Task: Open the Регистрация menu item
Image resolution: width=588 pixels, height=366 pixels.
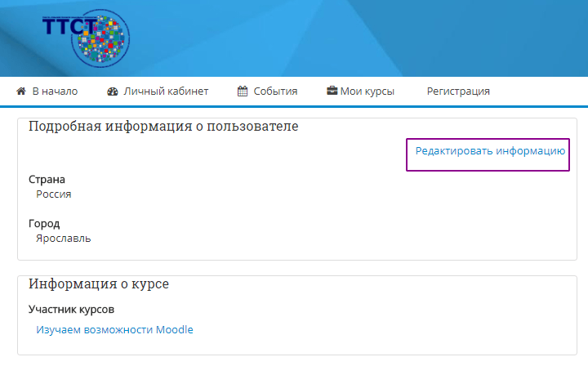Action: pos(458,91)
